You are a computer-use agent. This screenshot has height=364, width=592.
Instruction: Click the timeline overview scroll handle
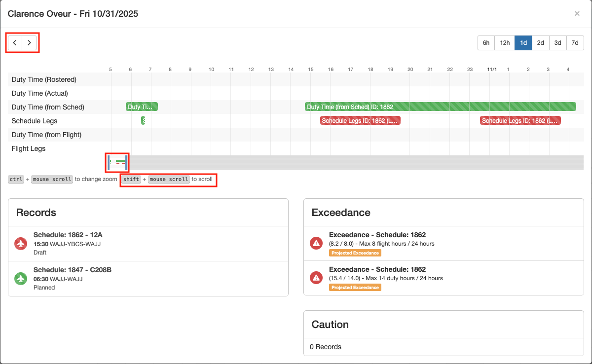[118, 163]
